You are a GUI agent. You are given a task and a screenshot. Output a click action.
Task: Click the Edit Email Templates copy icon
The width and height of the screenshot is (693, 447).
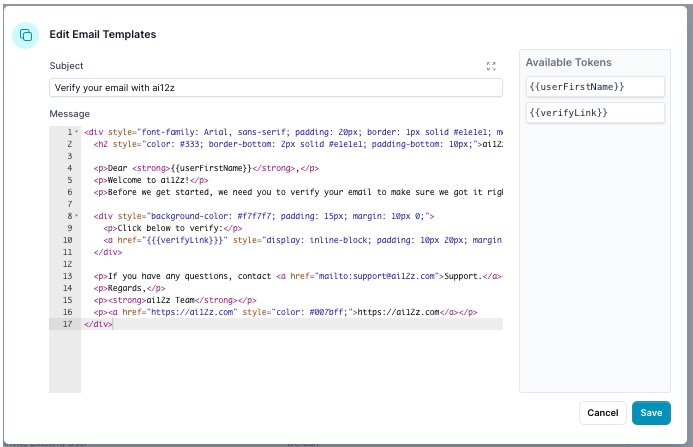click(x=26, y=35)
